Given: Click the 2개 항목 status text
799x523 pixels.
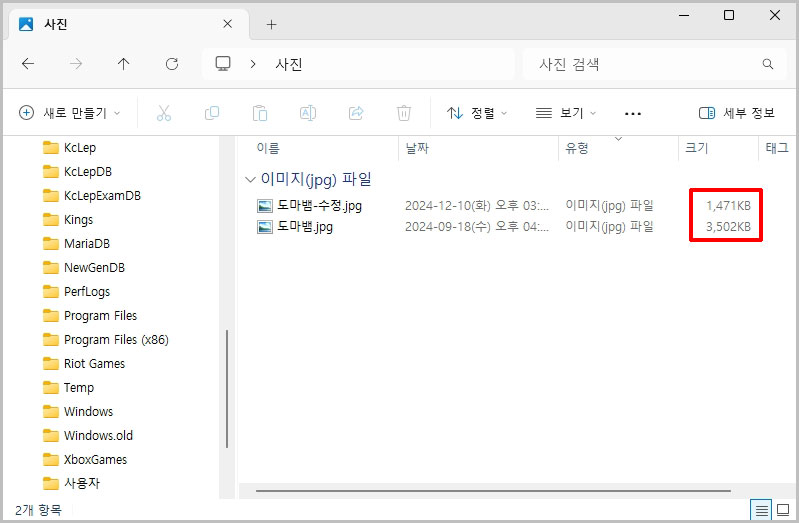Looking at the screenshot, I should 38,510.
